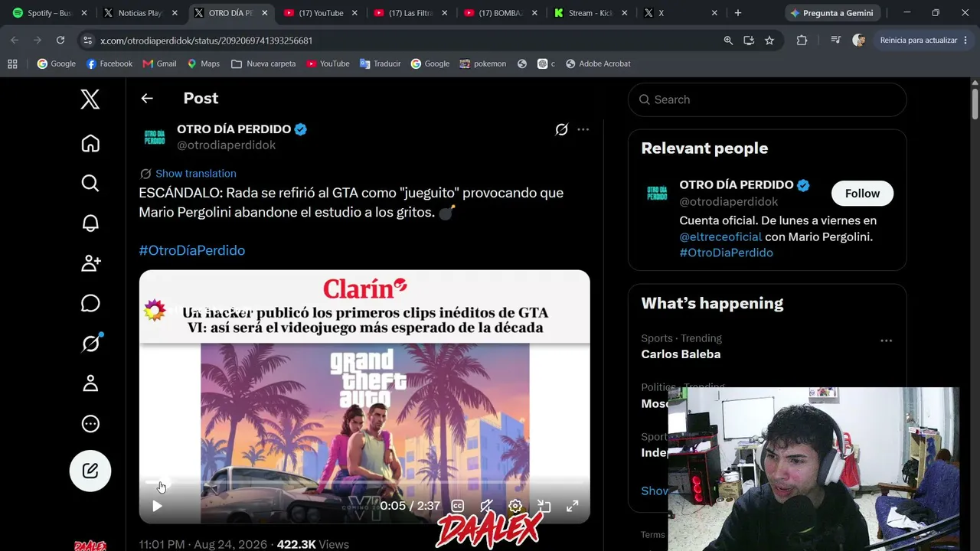This screenshot has height=551, width=980.
Task: Open the More circle menu in X sidebar
Action: (90, 424)
